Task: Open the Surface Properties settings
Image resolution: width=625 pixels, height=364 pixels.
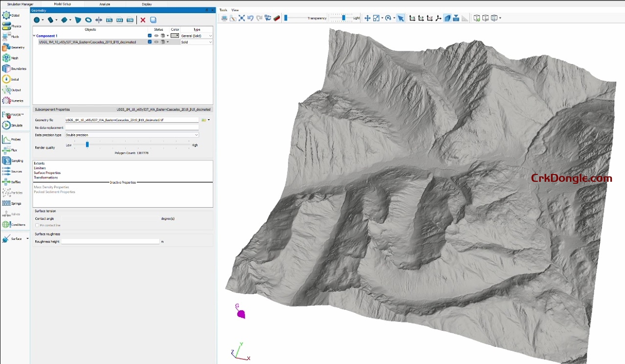Action: point(47,173)
